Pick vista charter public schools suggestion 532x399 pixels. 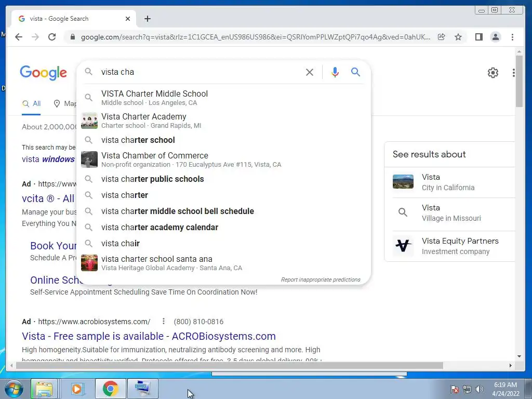223,179
